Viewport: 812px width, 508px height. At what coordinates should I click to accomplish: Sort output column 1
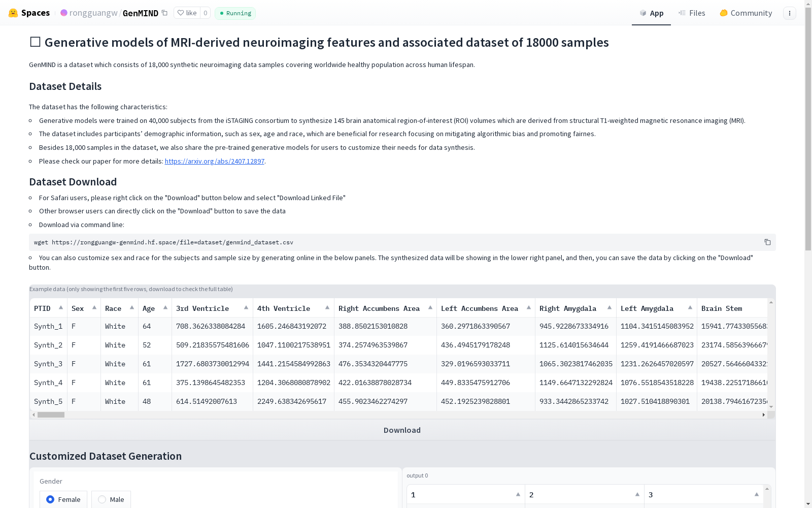(518, 494)
